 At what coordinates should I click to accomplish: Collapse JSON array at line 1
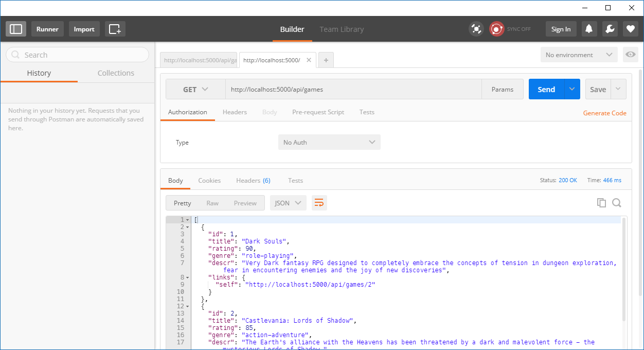tap(188, 220)
